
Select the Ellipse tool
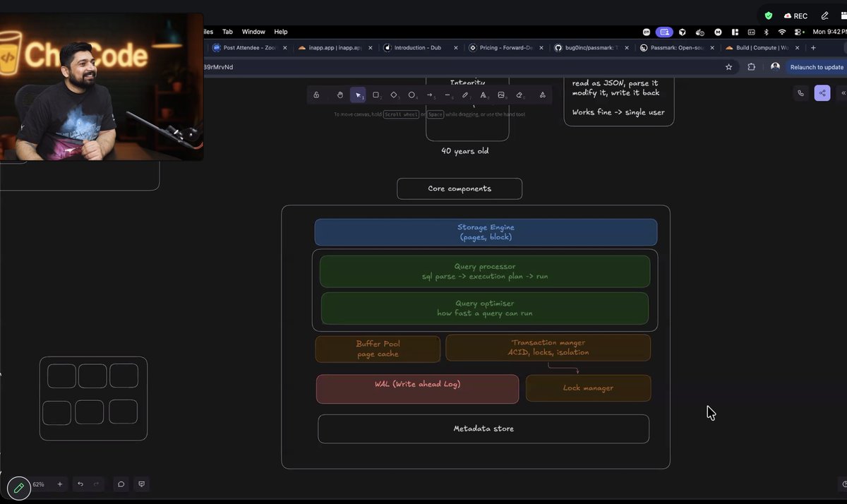pos(412,95)
